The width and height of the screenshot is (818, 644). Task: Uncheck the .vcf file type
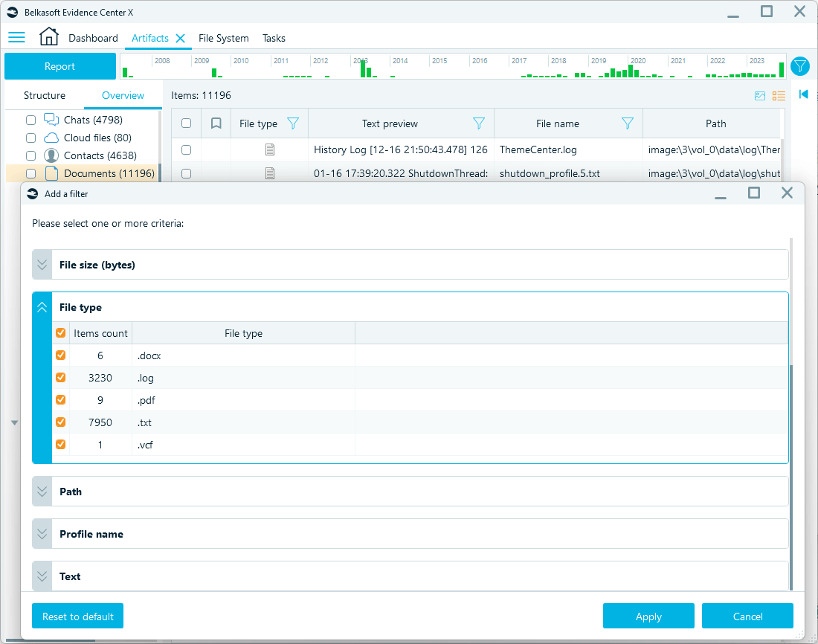coord(60,444)
